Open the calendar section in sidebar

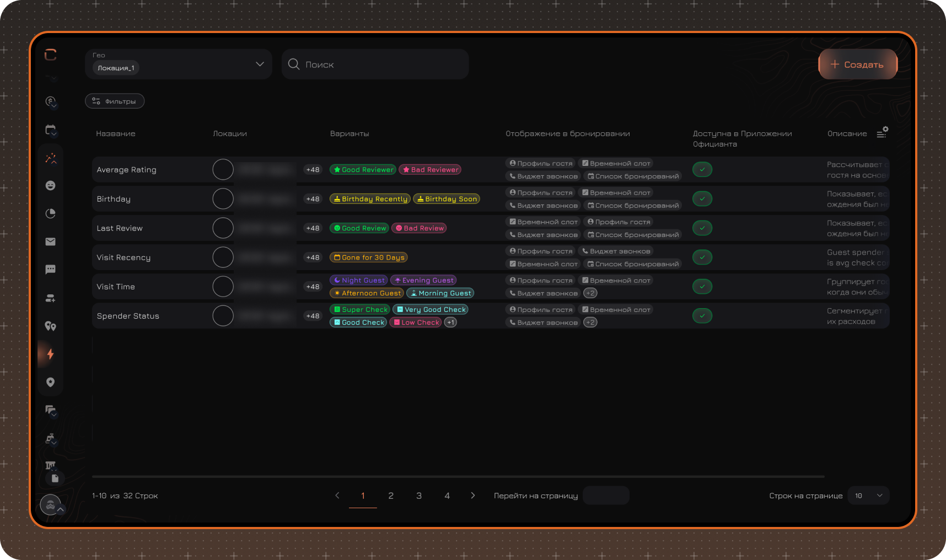tap(51, 130)
